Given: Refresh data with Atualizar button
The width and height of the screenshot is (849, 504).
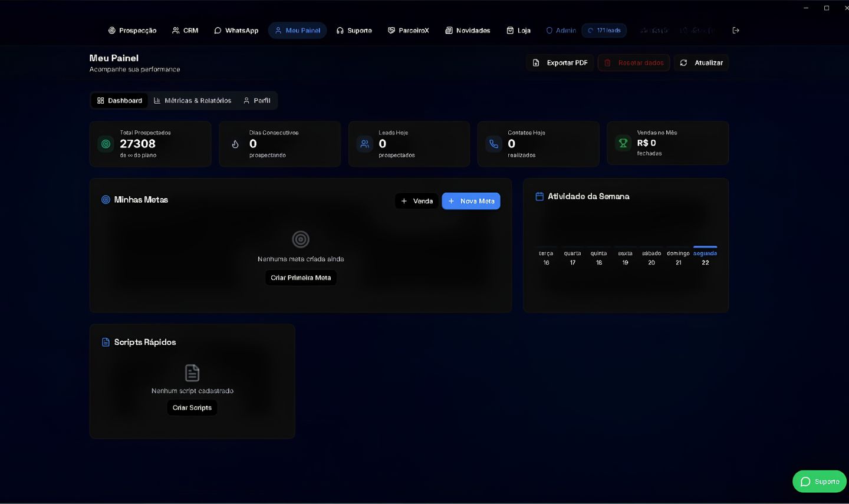Looking at the screenshot, I should pos(702,63).
